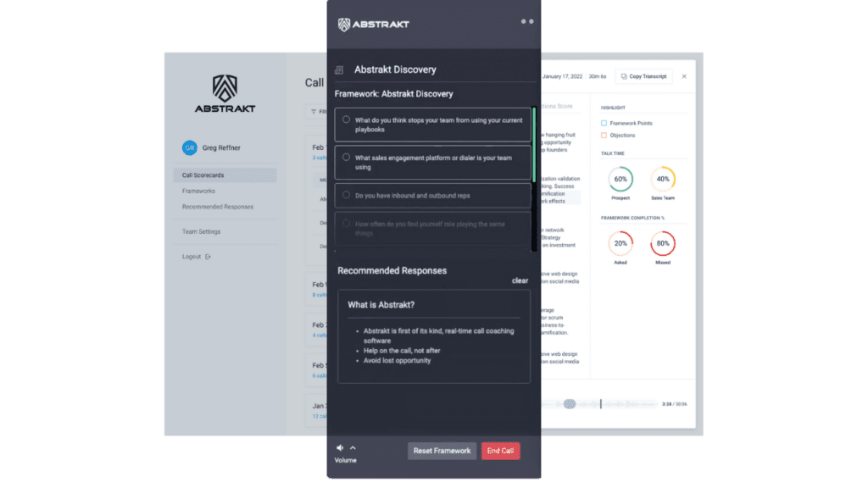This screenshot has height=488, width=868.
Task: Click the framework question list scrollbar
Action: (534, 145)
